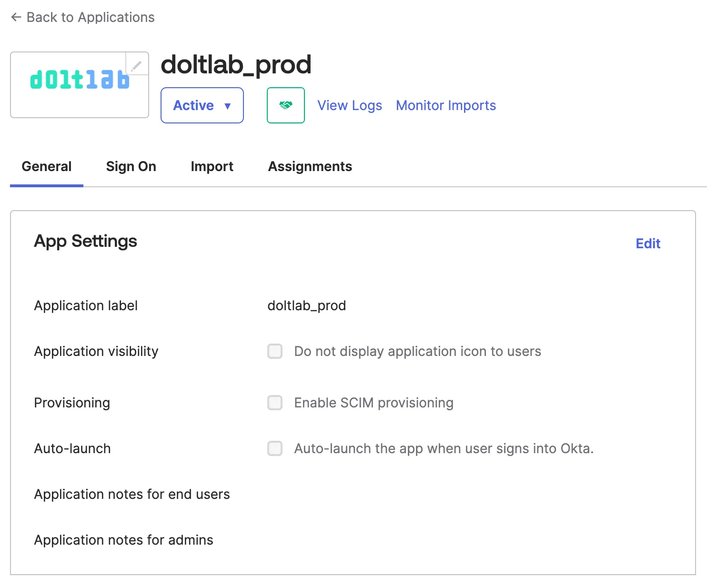Switch to the Sign On tab
Viewport: 707px width, 588px height.
click(x=131, y=166)
